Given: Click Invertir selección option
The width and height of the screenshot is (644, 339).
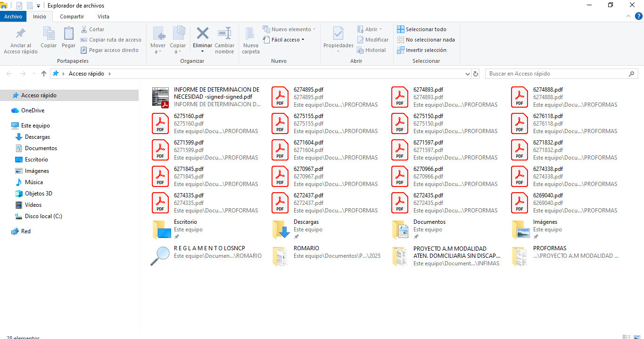Looking at the screenshot, I should [421, 50].
